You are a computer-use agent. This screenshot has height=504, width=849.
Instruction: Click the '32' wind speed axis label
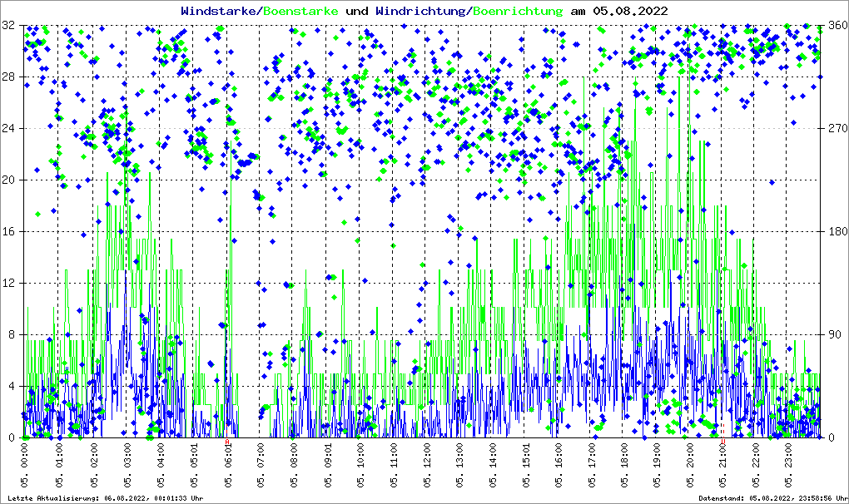[x=9, y=26]
